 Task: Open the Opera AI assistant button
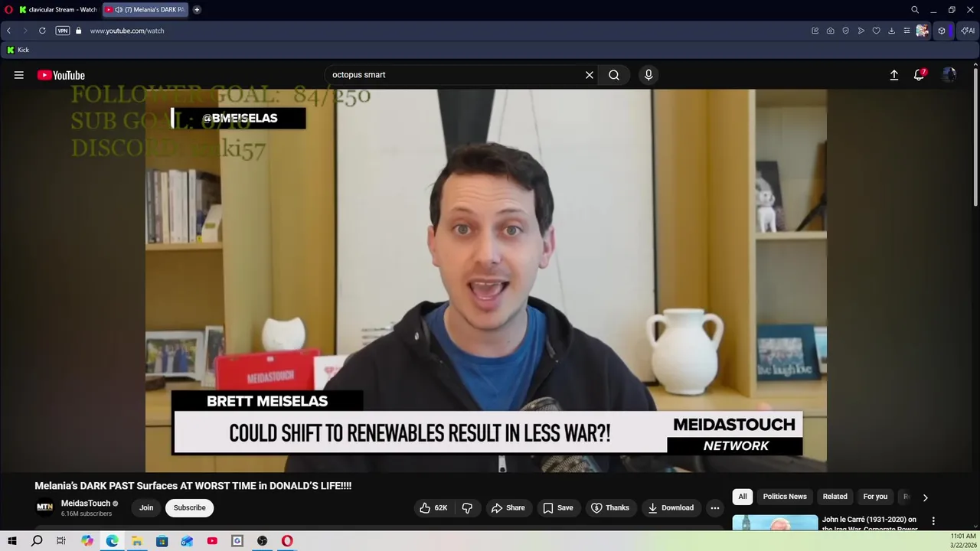click(968, 31)
